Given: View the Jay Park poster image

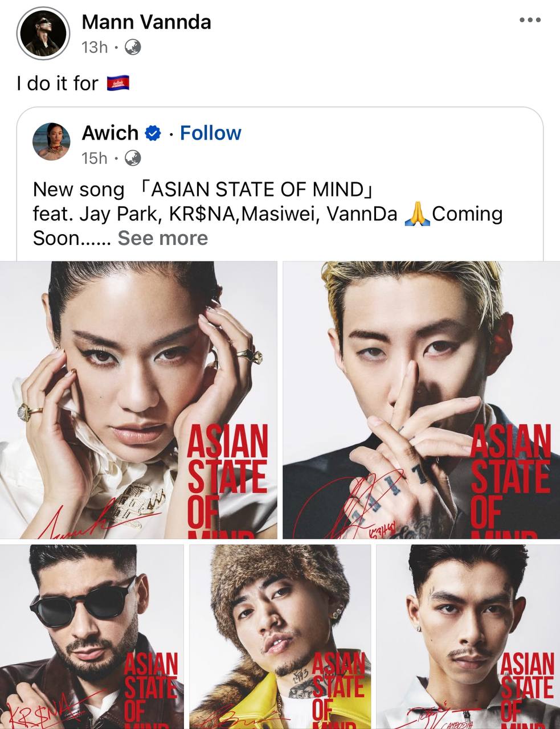Looking at the screenshot, I should pos(422,400).
